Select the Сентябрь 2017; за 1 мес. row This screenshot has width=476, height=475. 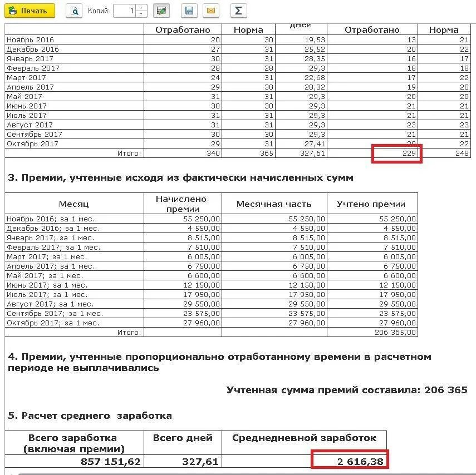212,313
